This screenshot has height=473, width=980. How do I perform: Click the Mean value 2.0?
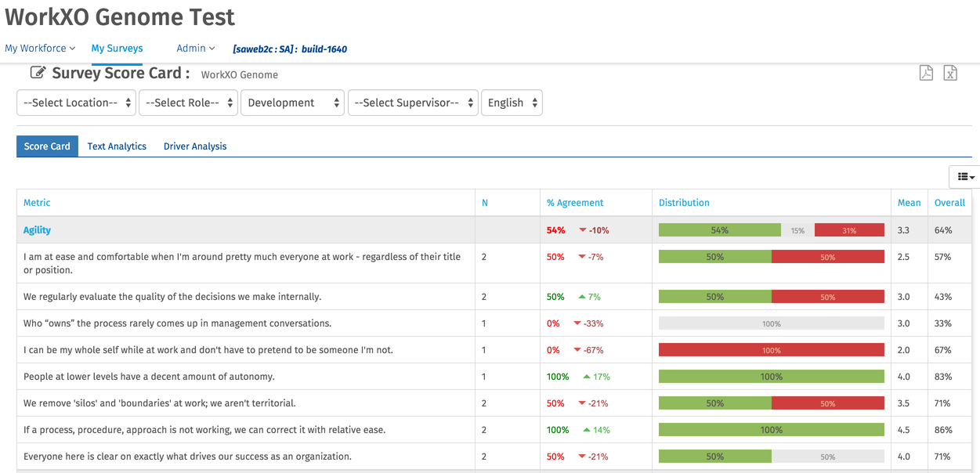tap(903, 350)
